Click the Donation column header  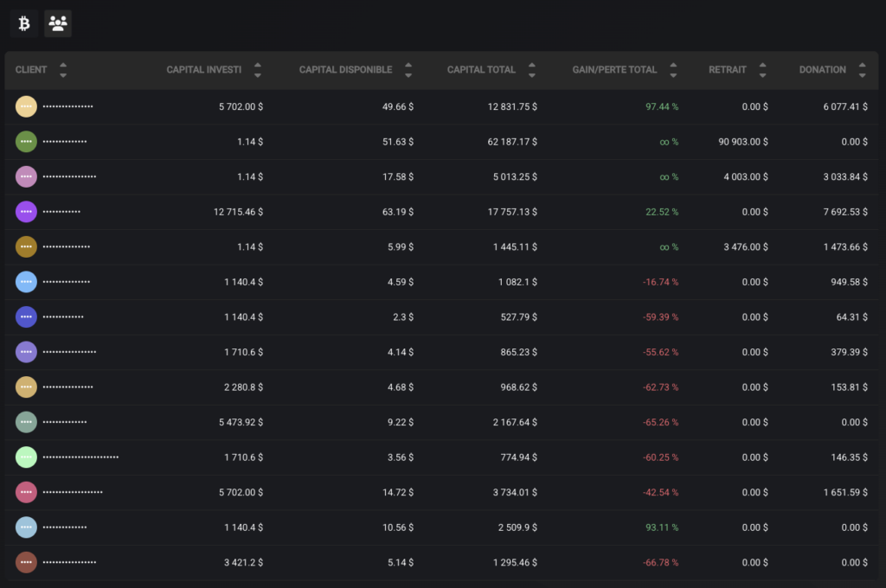822,70
